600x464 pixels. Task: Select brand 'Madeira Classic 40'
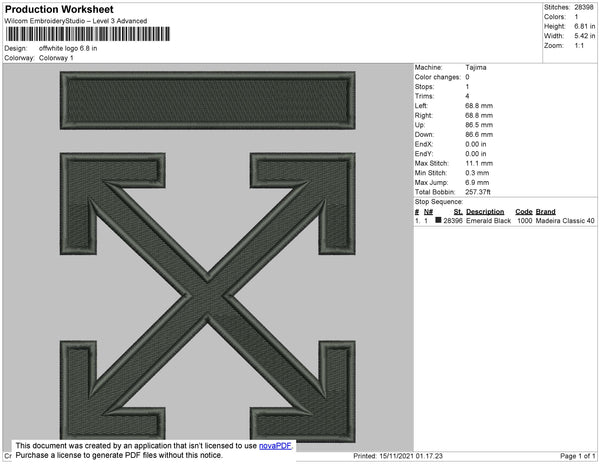pos(565,221)
